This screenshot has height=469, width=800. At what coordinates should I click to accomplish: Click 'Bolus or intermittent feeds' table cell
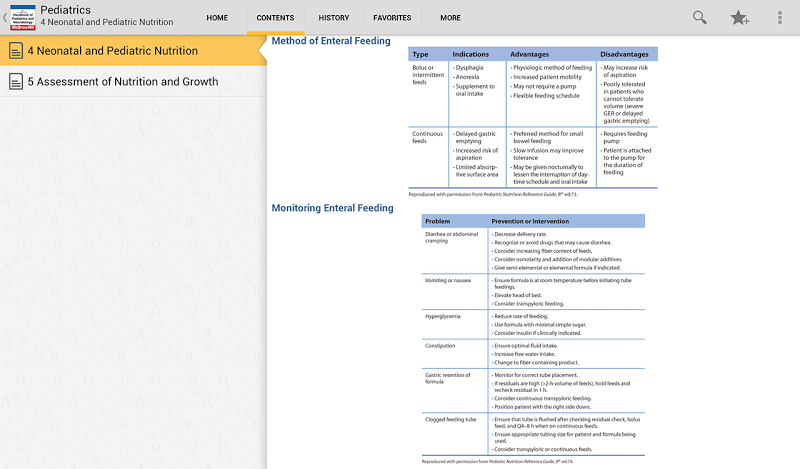tap(428, 75)
